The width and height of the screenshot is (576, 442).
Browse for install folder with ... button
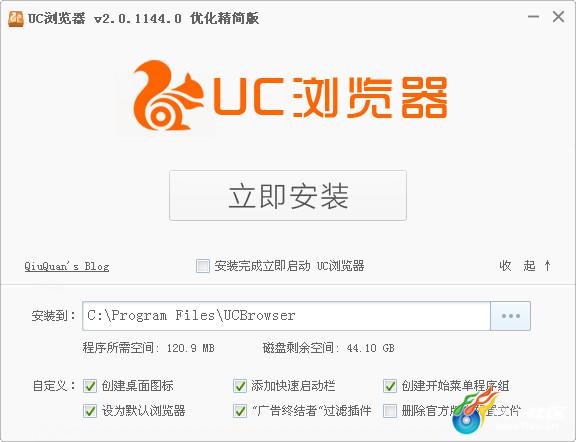511,316
